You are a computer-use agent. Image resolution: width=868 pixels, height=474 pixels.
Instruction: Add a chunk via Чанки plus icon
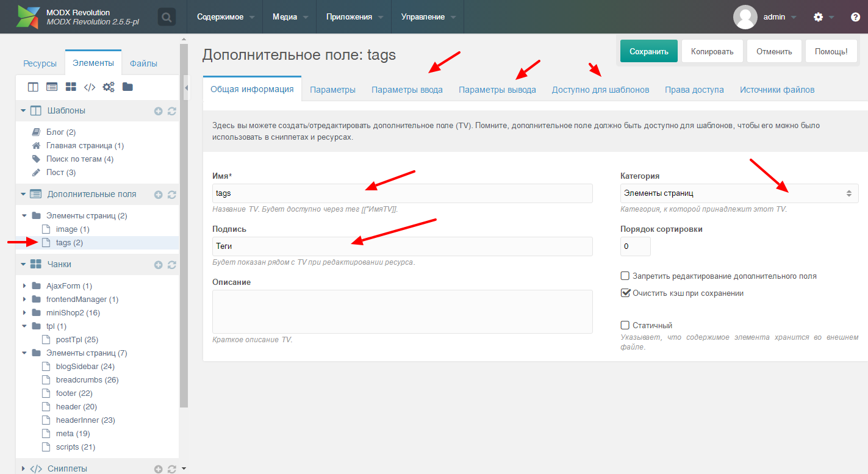tap(158, 265)
